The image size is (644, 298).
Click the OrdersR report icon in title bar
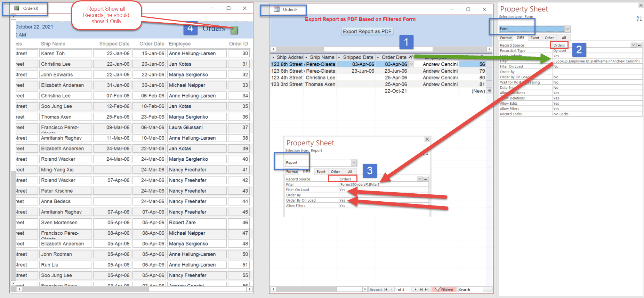tap(17, 8)
